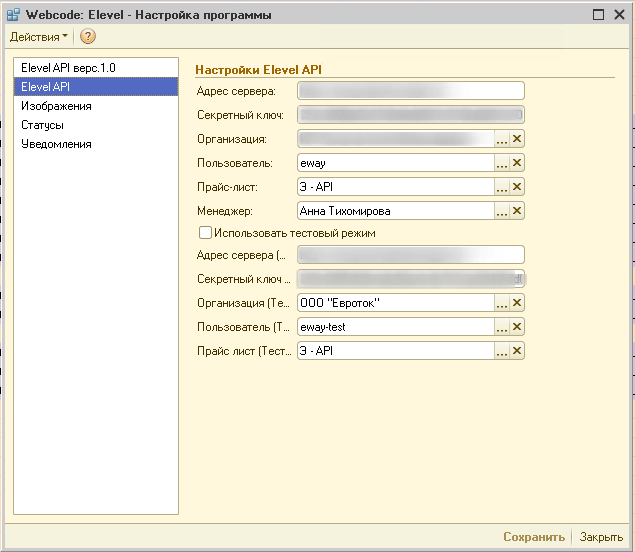
Task: Open selection for Прайс-лист field
Action: click(x=502, y=187)
